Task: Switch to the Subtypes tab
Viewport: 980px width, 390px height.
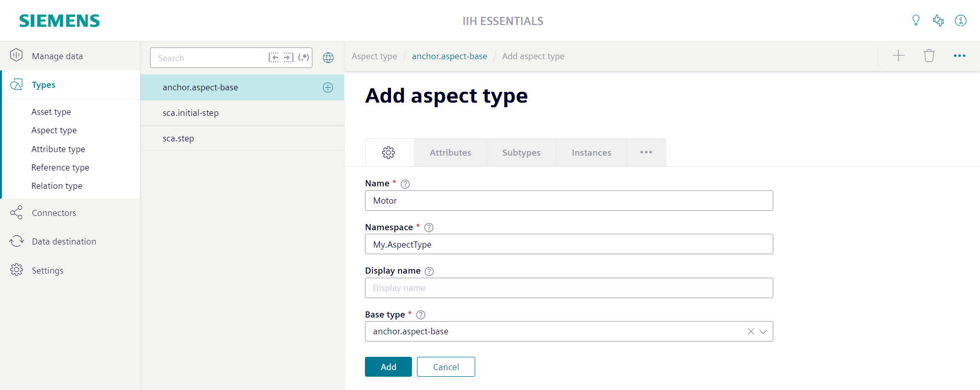Action: tap(521, 153)
